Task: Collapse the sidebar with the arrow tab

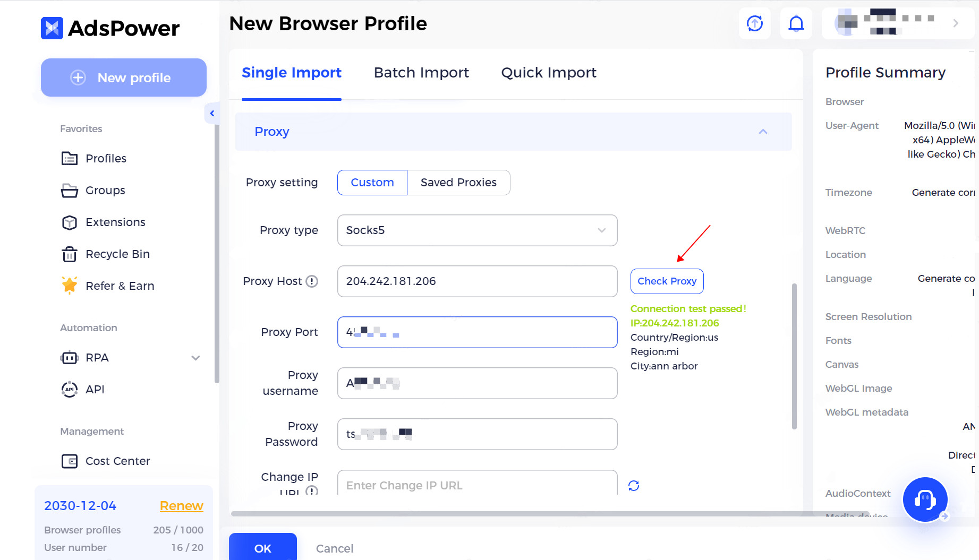Action: point(211,113)
